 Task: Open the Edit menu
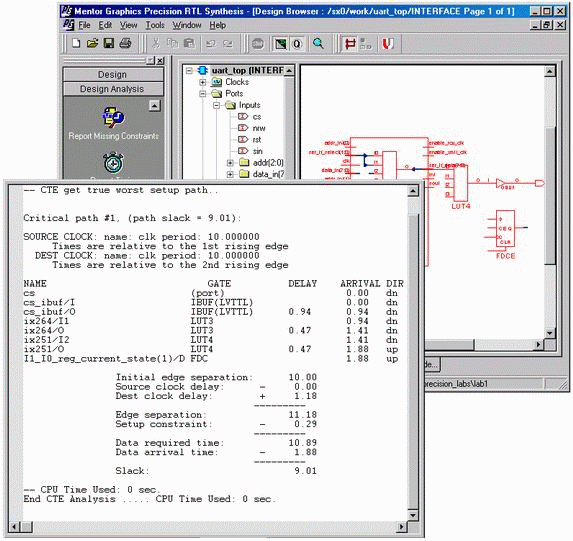point(105,25)
